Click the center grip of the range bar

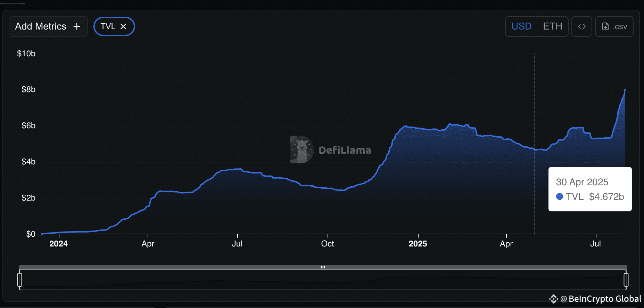coord(323,267)
